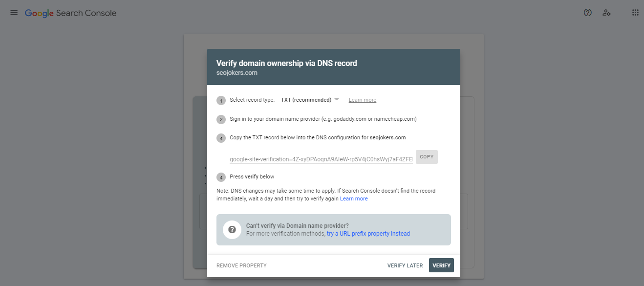This screenshot has width=644, height=286.
Task: Open the Learn more link in the DNS note
Action: (354, 198)
